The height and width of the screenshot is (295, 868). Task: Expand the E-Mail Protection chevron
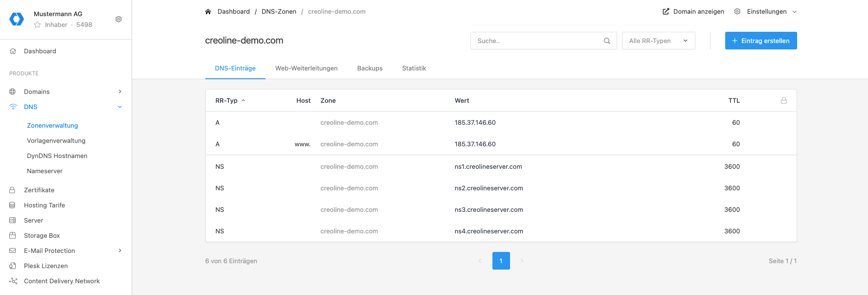120,250
